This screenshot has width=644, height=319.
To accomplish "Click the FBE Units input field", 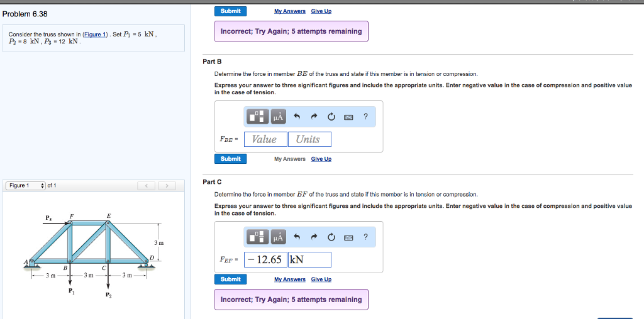I will coord(309,139).
